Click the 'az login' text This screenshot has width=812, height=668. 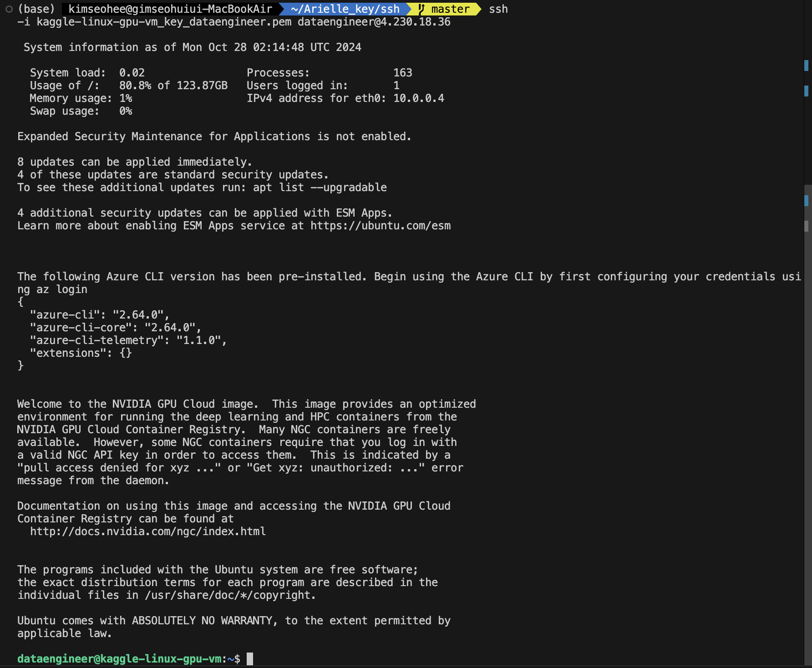[62, 289]
